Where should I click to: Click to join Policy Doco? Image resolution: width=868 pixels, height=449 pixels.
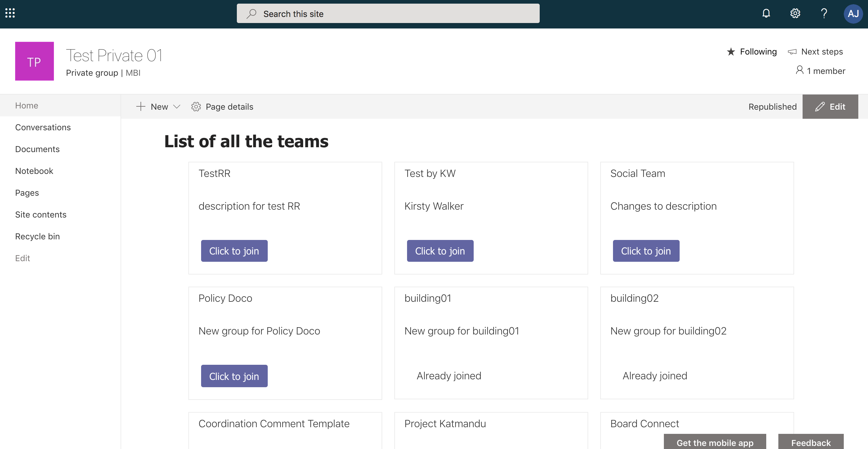234,376
